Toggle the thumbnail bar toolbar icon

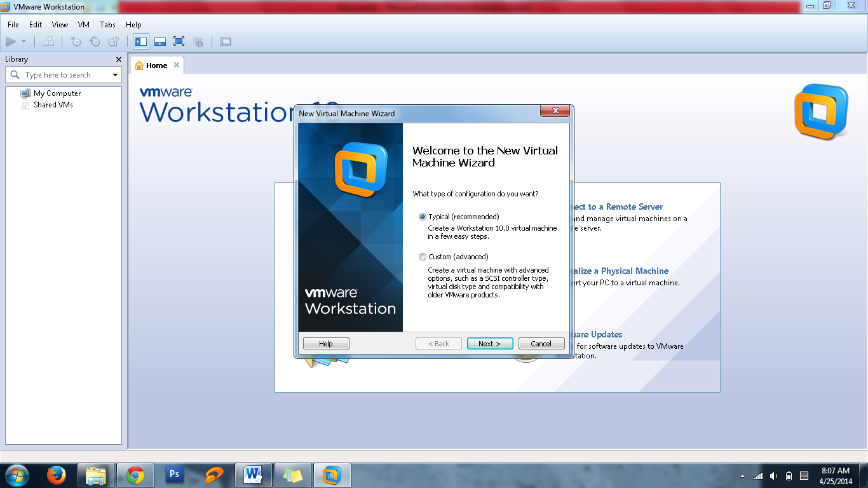(160, 42)
